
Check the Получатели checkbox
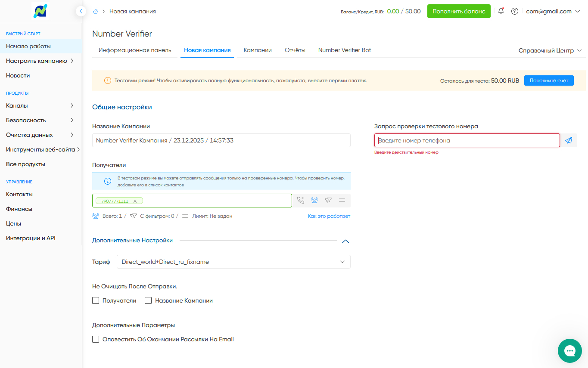(96, 300)
